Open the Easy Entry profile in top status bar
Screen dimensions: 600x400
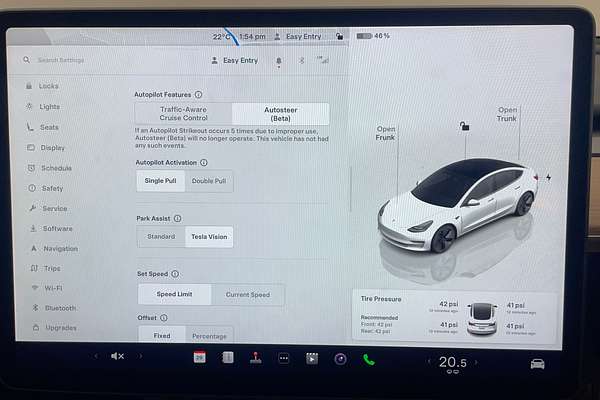pyautogui.click(x=298, y=36)
